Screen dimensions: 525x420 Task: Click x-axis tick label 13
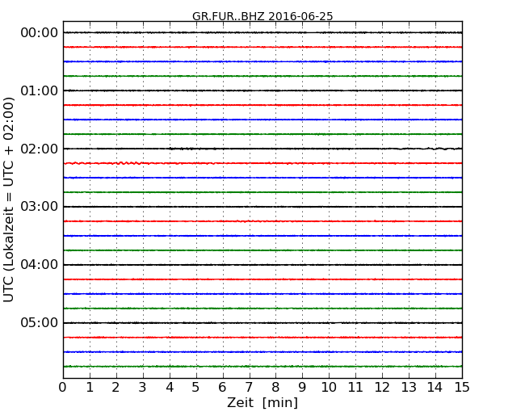click(x=409, y=387)
